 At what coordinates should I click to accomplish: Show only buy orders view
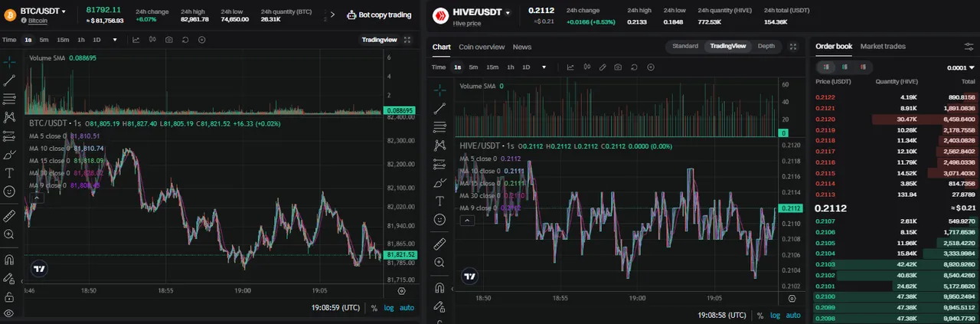click(x=844, y=67)
